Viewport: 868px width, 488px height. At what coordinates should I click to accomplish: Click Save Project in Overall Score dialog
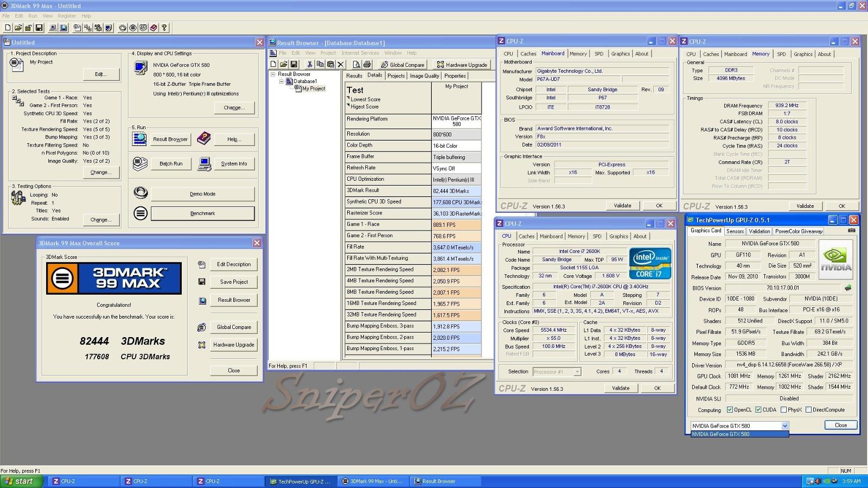[234, 282]
